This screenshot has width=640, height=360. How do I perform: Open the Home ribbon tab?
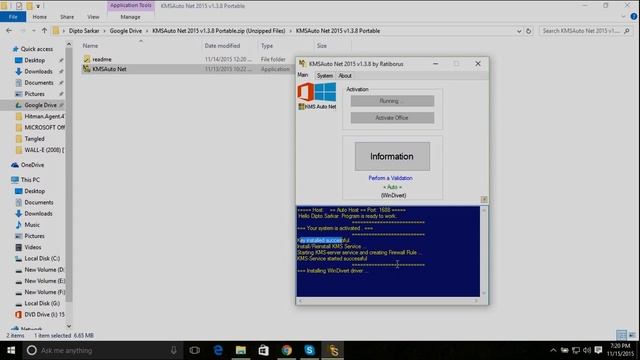pos(40,17)
